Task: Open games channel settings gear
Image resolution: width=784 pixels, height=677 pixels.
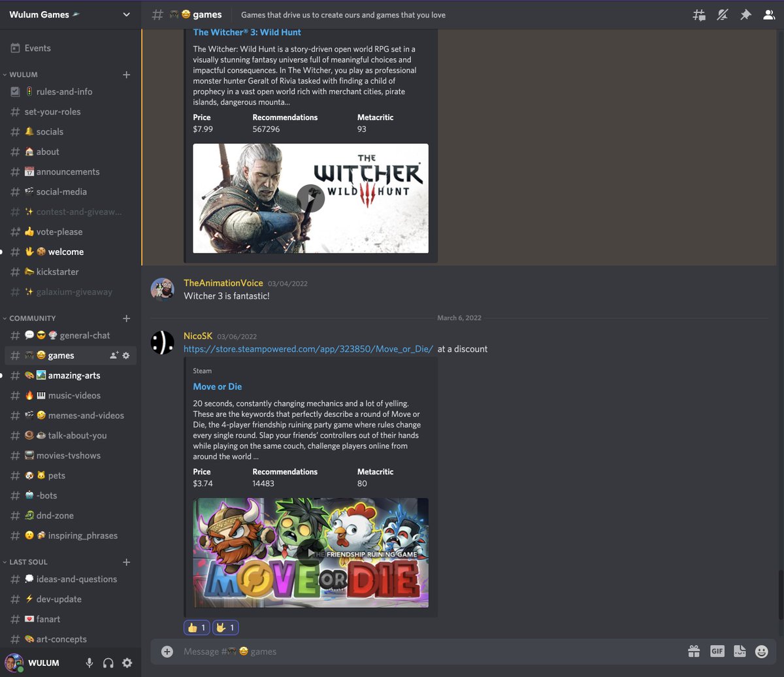Action: [x=126, y=355]
